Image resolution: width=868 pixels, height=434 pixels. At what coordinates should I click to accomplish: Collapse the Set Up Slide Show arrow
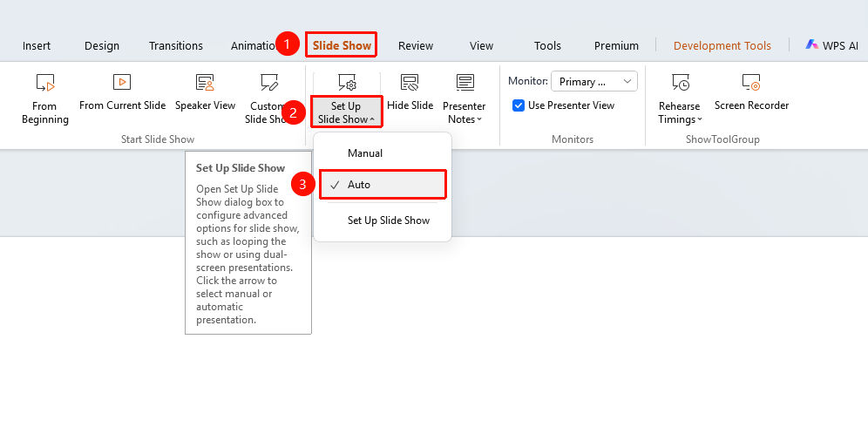[372, 119]
